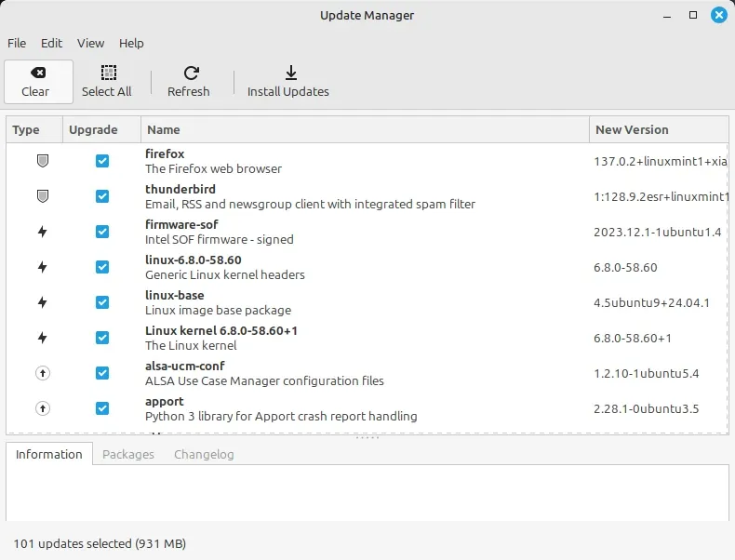The image size is (735, 560).
Task: Click 'Intel SOF firmware - signed' description
Action: click(x=220, y=239)
